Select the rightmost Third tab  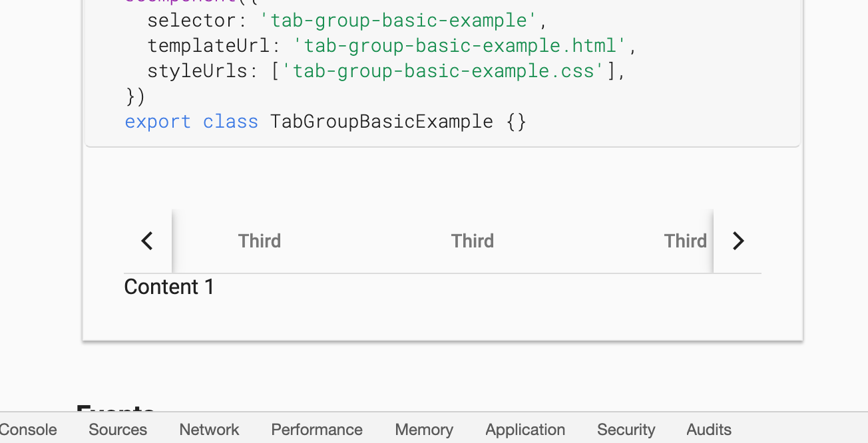(685, 241)
